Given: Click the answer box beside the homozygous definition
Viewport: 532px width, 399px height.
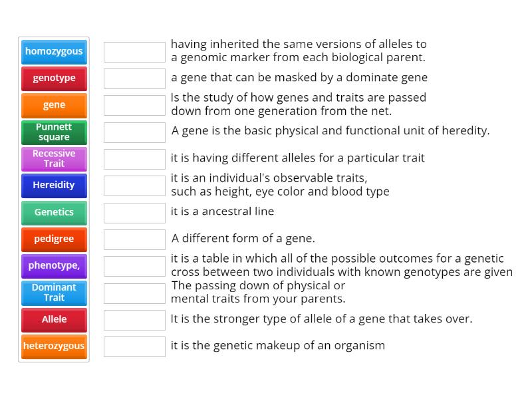Looking at the screenshot, I should pyautogui.click(x=134, y=51).
